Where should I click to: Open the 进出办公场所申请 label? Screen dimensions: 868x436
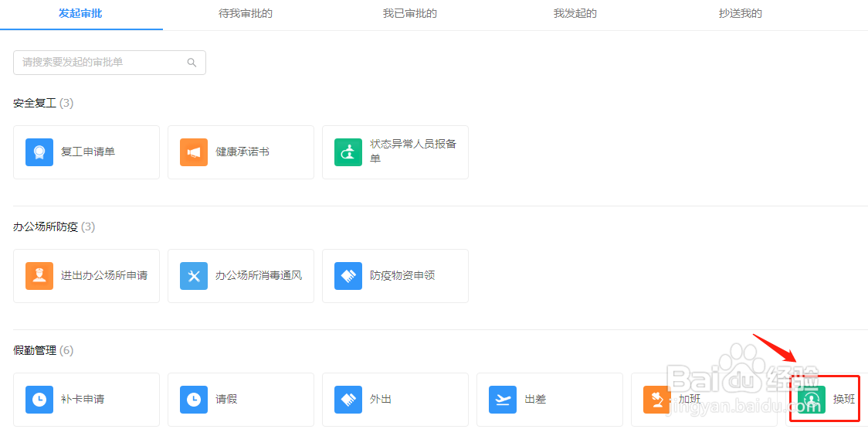coord(104,275)
